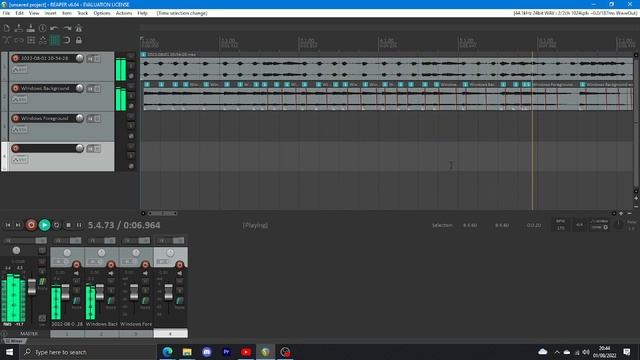
Task: Open the Options menu
Action: pos(102,13)
